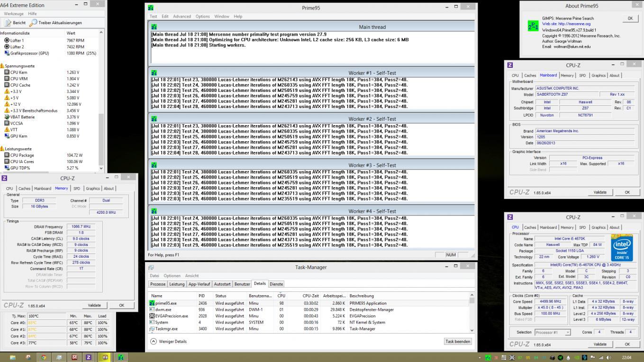Click OK in About Prime95 dialog
The width and height of the screenshot is (644, 362).
click(630, 18)
